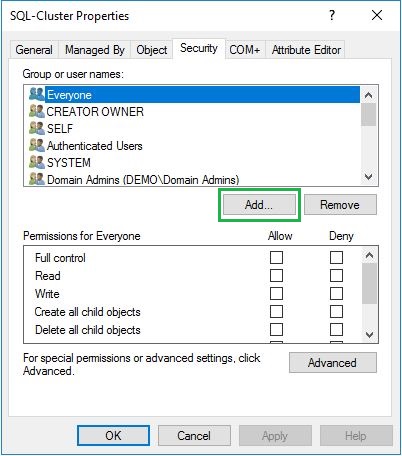The image size is (402, 456).
Task: Click the permissions list scrollbar thumb
Action: pyautogui.click(x=369, y=284)
